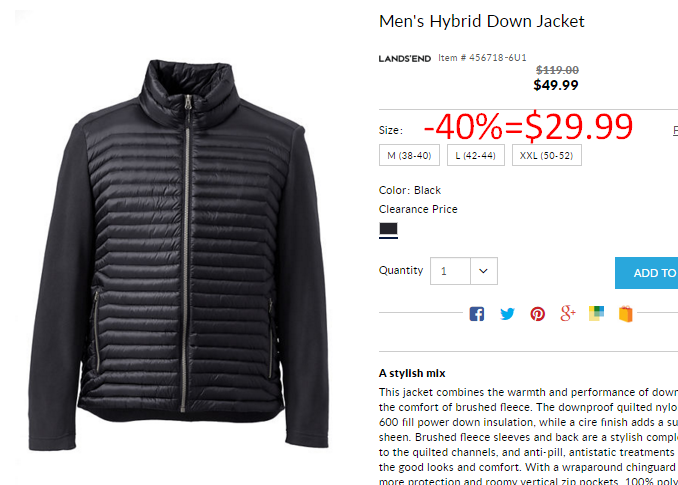The height and width of the screenshot is (485, 678).
Task: Click the jacket product image
Action: coord(179,255)
